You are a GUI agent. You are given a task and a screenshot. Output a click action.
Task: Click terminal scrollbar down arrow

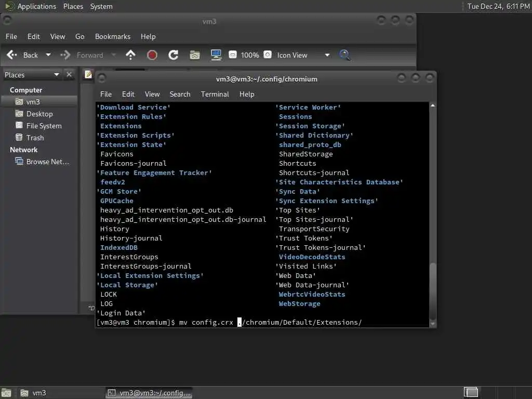pyautogui.click(x=433, y=324)
